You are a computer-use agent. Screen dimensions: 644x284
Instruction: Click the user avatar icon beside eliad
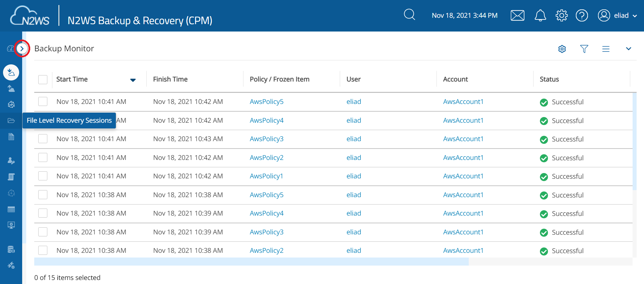[x=604, y=15]
